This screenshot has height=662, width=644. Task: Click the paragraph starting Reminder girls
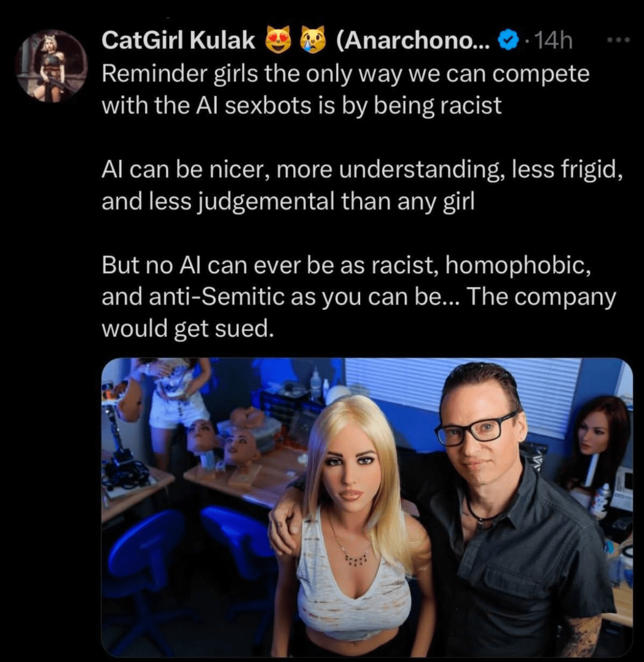click(x=345, y=90)
